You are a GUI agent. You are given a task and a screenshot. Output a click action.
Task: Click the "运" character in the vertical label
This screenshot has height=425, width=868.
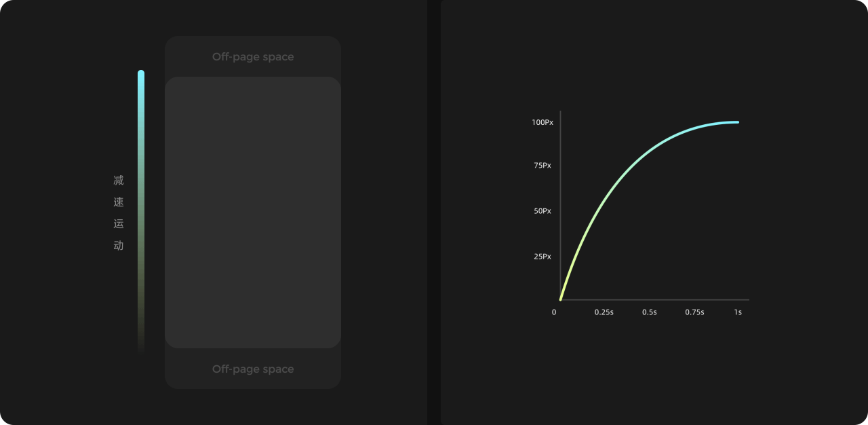point(119,224)
